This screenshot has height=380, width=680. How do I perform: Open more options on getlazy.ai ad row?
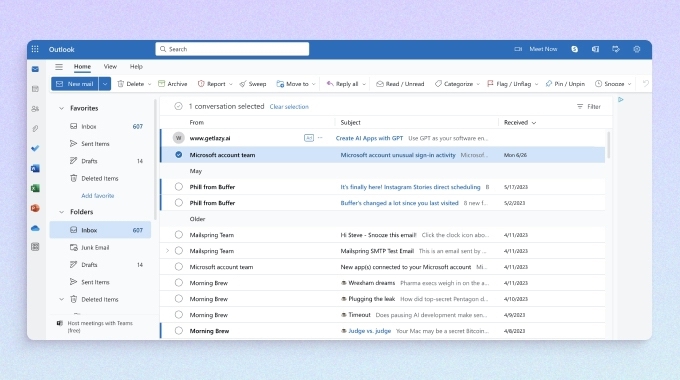(320, 138)
